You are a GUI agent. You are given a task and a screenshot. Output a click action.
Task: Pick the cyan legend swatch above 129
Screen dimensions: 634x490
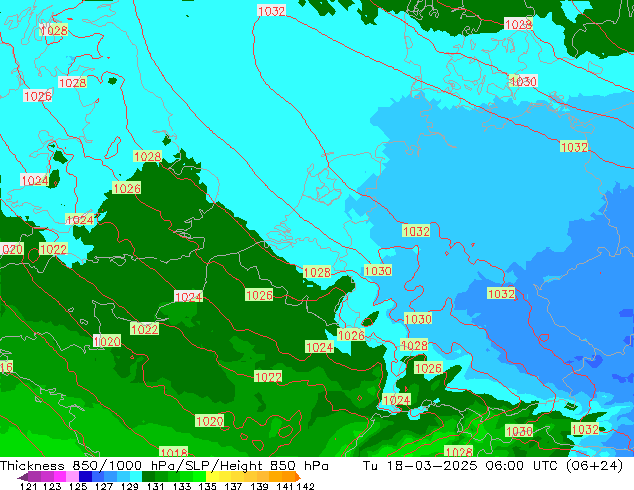pyautogui.click(x=136, y=477)
